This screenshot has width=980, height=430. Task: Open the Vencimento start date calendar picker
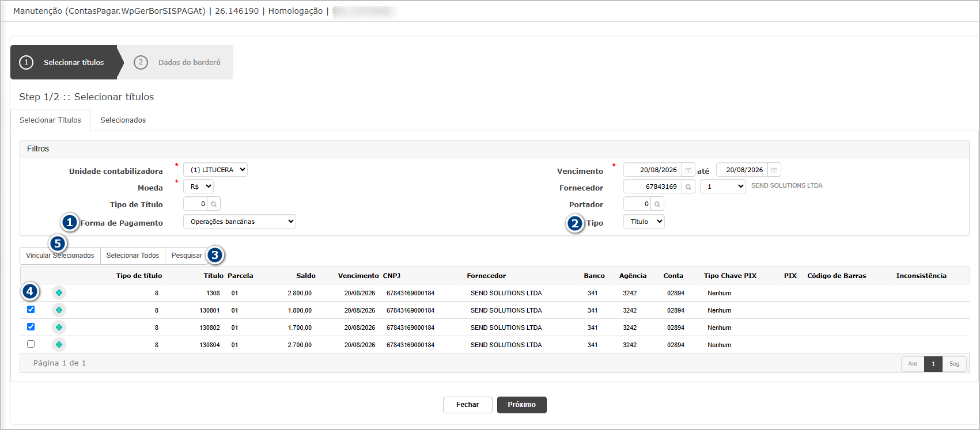click(688, 170)
